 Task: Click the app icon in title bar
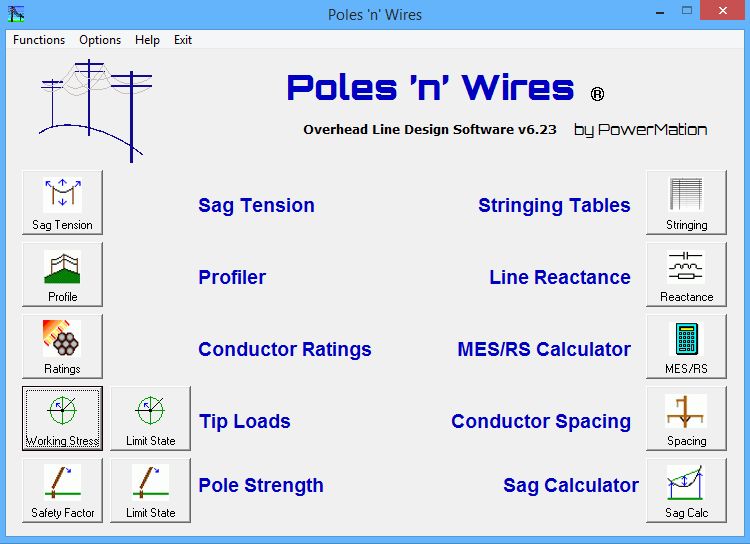click(16, 14)
